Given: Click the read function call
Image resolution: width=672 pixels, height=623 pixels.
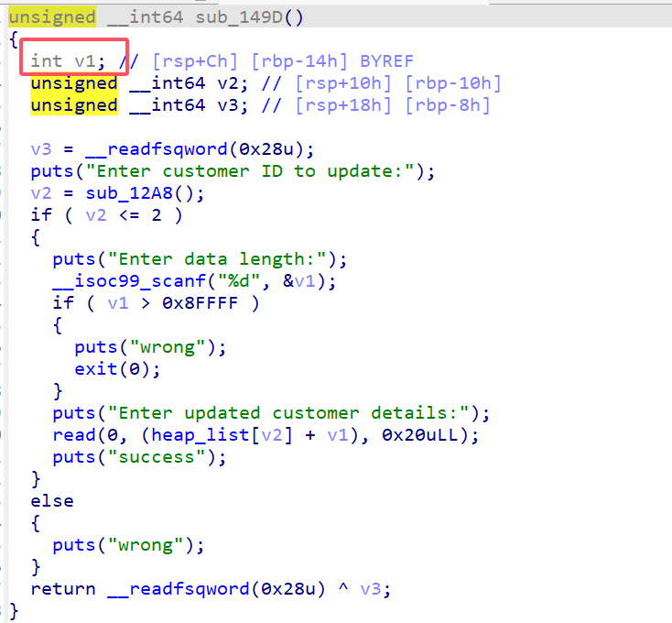Looking at the screenshot, I should pyautogui.click(x=74, y=435).
